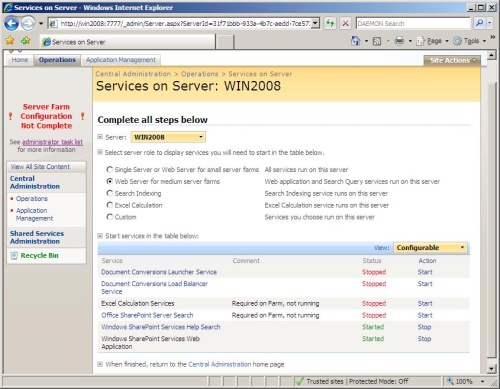
Task: Open the Home navigation tab
Action: [x=20, y=60]
